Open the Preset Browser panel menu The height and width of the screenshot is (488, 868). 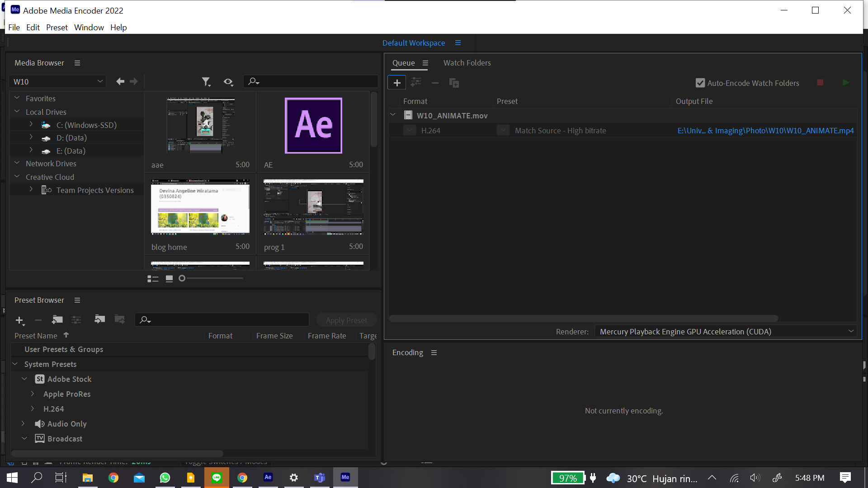[x=77, y=300]
